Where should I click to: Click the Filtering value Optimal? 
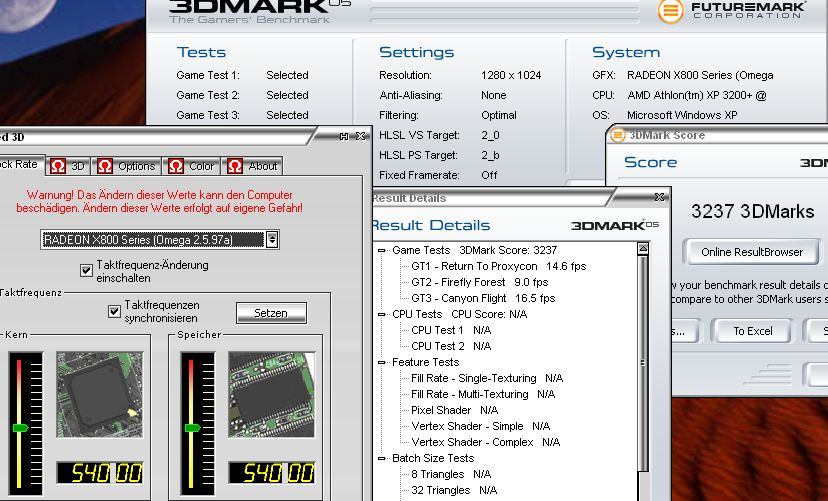pos(498,115)
